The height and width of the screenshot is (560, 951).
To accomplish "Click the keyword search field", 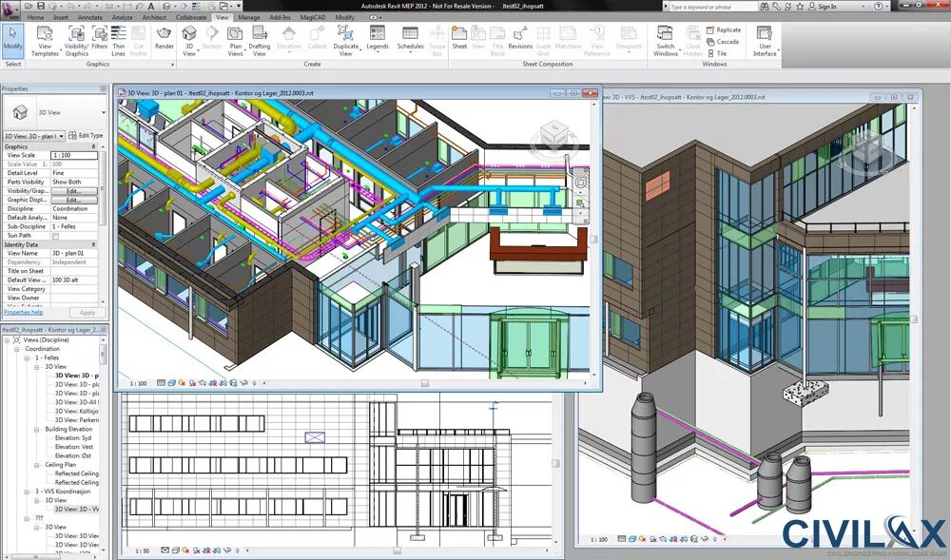I will point(712,7).
